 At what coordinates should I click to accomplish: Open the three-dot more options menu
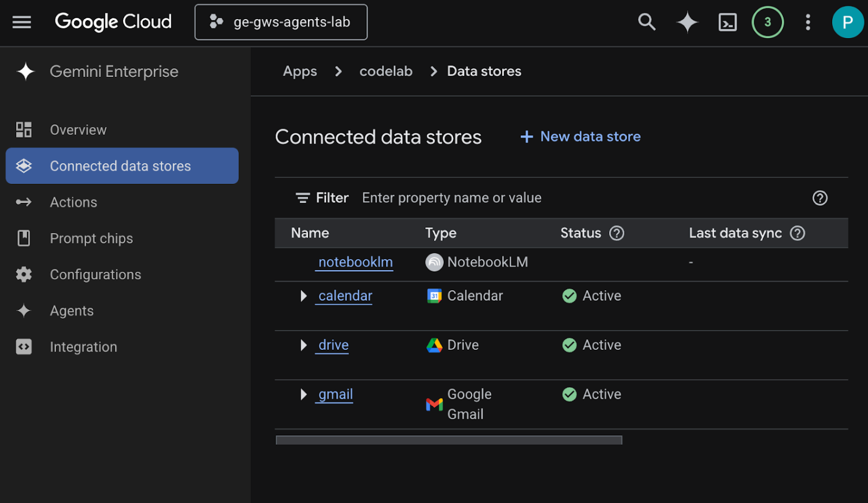pyautogui.click(x=808, y=23)
